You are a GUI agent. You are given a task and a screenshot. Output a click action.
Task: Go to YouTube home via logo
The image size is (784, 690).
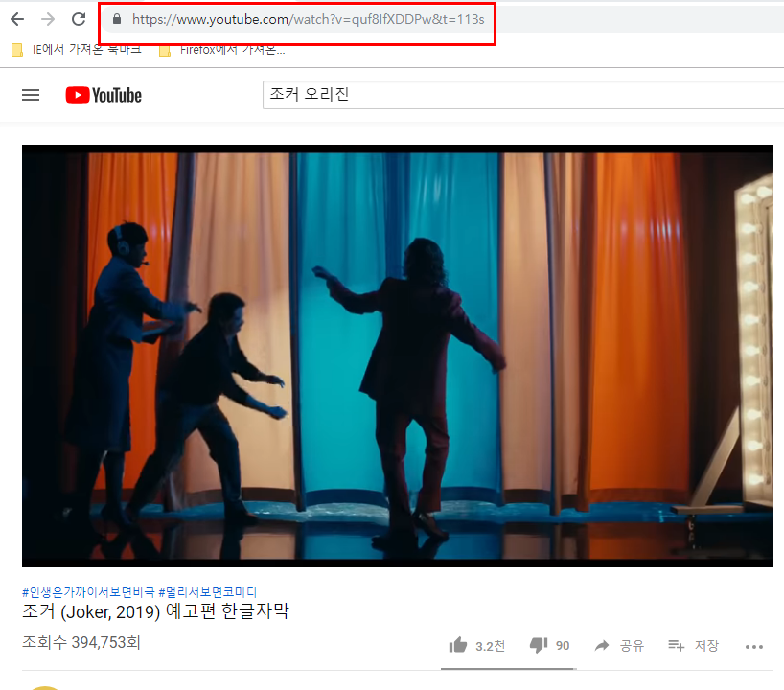point(104,95)
